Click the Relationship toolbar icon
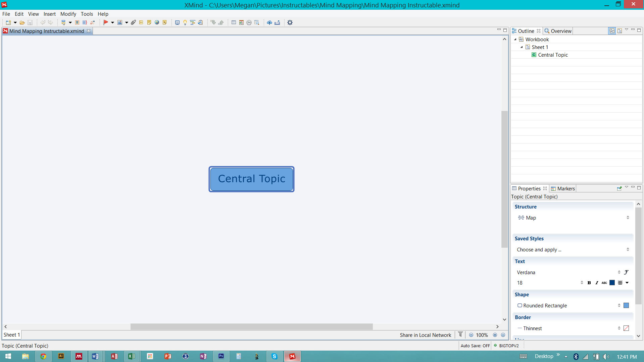This screenshot has height=362, width=644. [93, 22]
